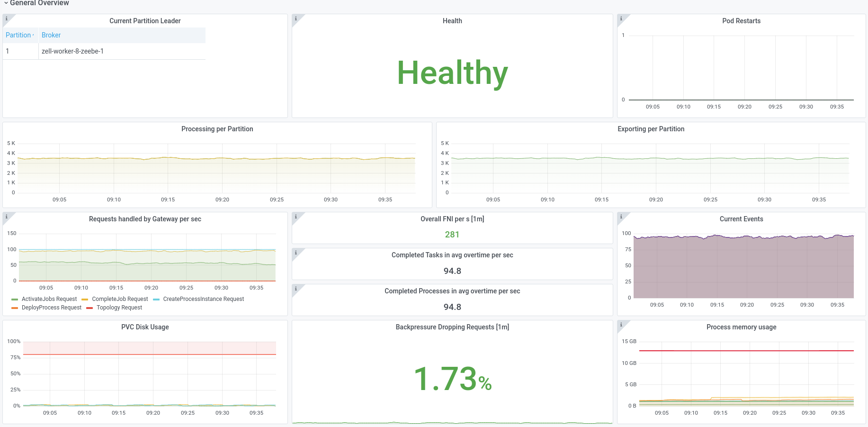
Task: Open Backpressure Dropping Requests title menu
Action: (x=452, y=327)
